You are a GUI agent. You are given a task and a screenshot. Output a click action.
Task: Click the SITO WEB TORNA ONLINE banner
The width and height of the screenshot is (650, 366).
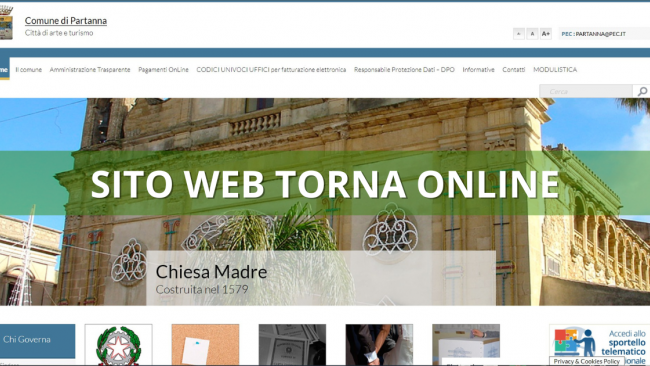click(325, 183)
